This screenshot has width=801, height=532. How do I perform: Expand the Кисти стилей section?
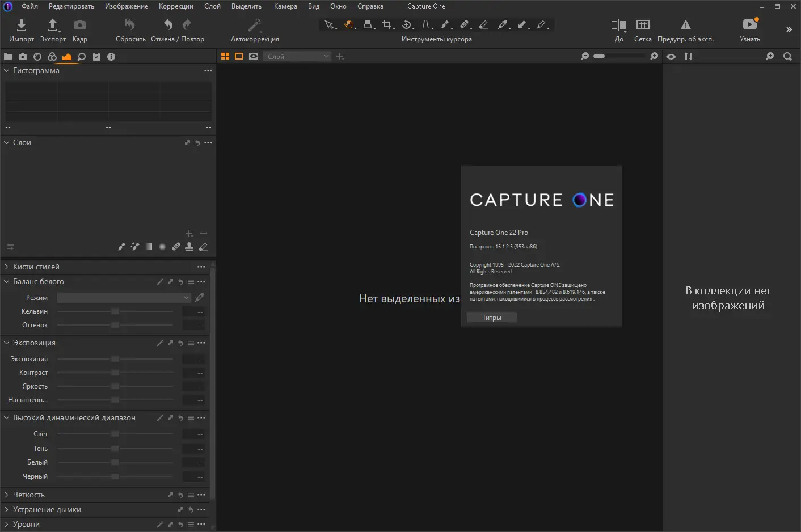coord(36,267)
